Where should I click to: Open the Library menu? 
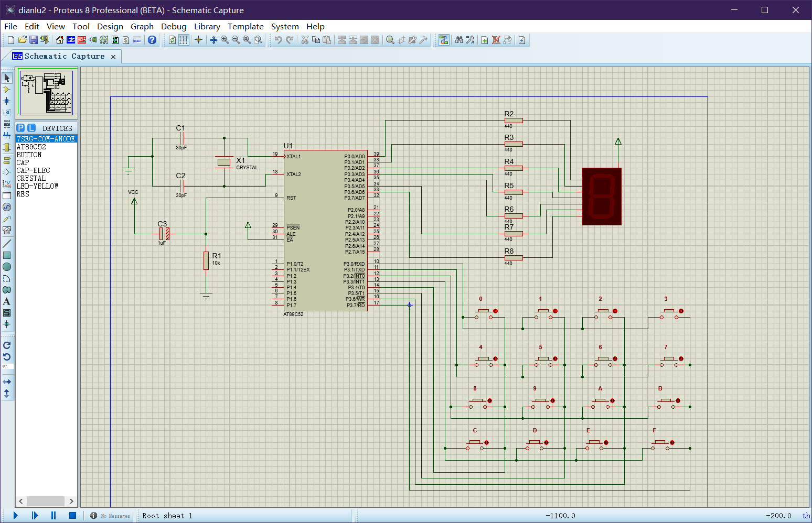point(207,26)
